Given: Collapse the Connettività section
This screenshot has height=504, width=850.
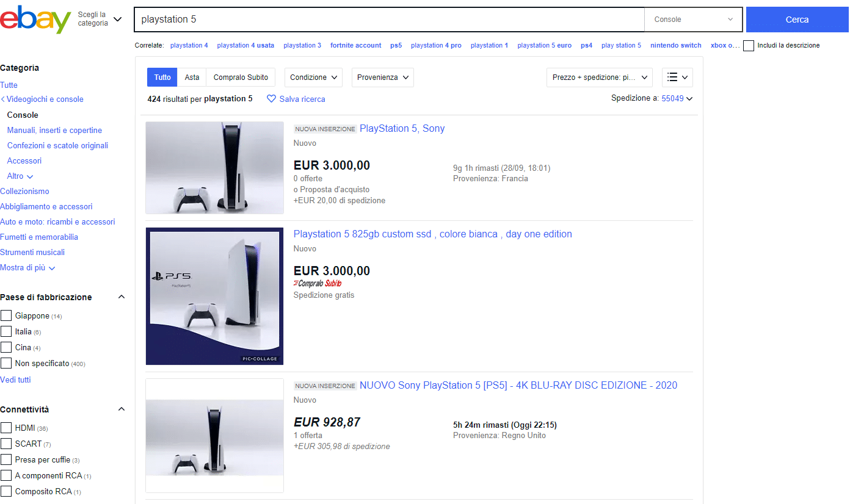Looking at the screenshot, I should [121, 409].
